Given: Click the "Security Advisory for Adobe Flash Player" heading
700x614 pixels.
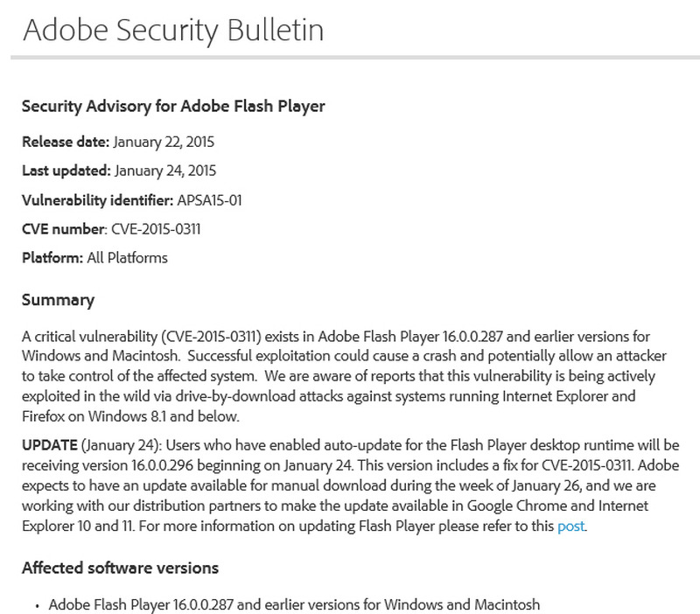Looking at the screenshot, I should tap(173, 107).
